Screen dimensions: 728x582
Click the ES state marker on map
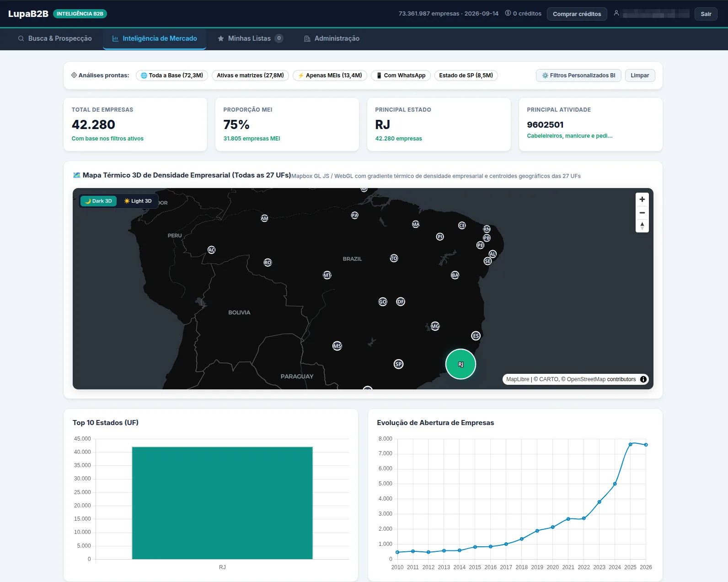coord(476,336)
